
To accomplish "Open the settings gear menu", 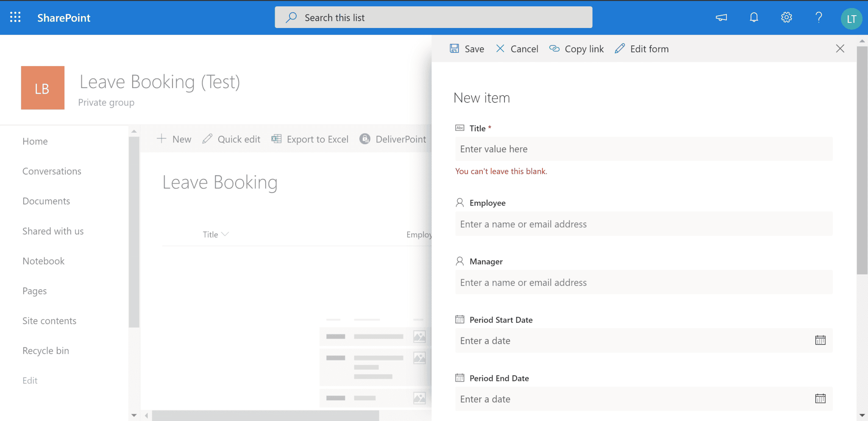I will [786, 17].
